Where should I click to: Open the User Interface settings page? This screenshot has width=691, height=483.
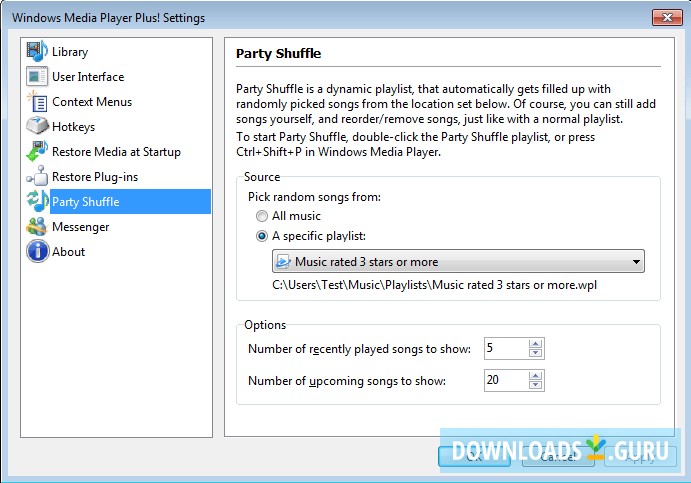point(88,77)
